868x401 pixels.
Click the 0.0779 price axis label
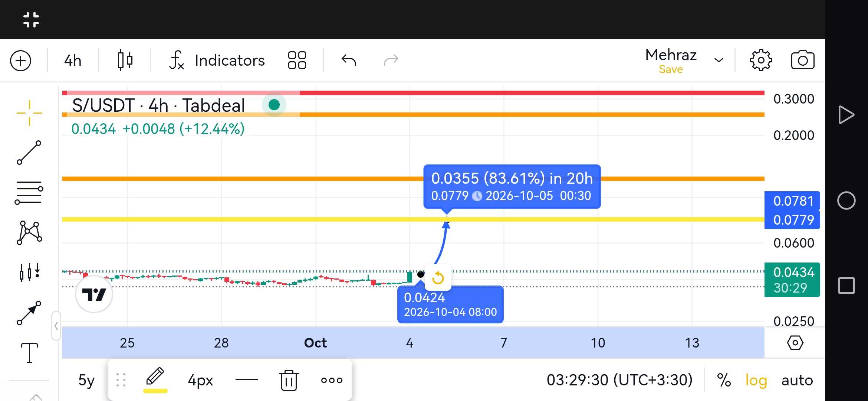pyautogui.click(x=792, y=220)
